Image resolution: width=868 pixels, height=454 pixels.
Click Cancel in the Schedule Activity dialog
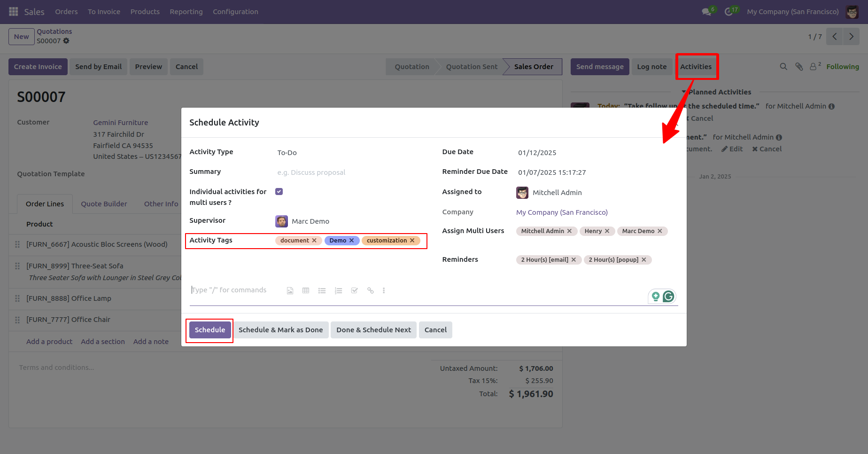click(x=435, y=330)
